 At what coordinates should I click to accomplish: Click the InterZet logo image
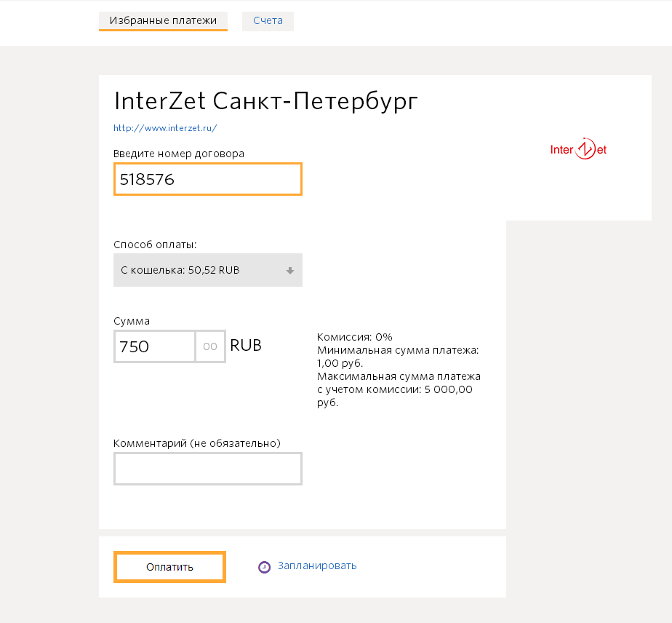pos(578,150)
